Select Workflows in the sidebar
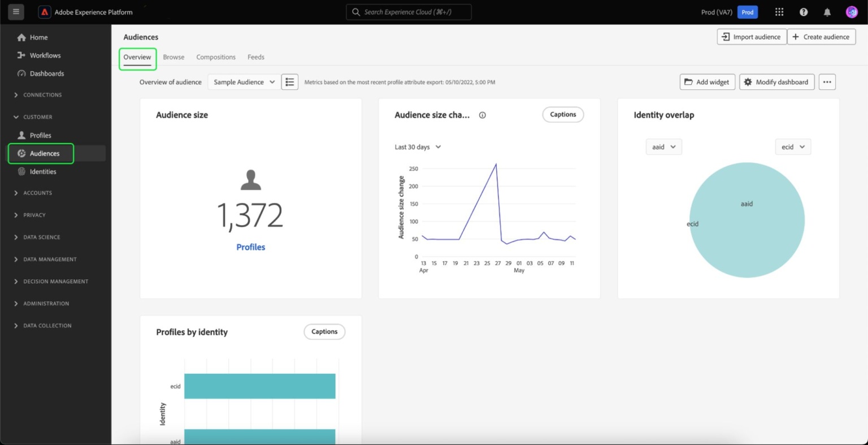 46,55
